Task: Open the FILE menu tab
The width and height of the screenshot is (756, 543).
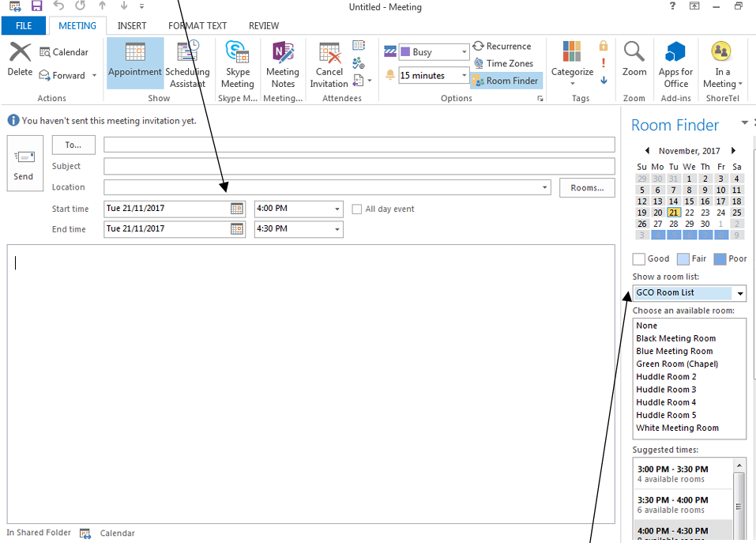Action: [x=24, y=26]
